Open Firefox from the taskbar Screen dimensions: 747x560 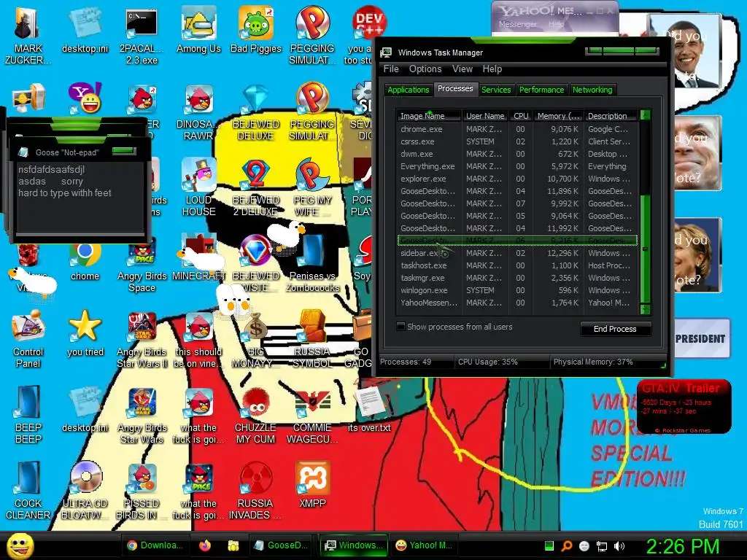click(205, 545)
